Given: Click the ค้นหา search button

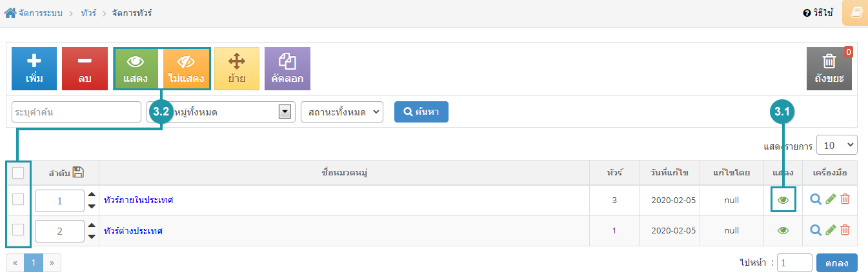Looking at the screenshot, I should [x=421, y=112].
